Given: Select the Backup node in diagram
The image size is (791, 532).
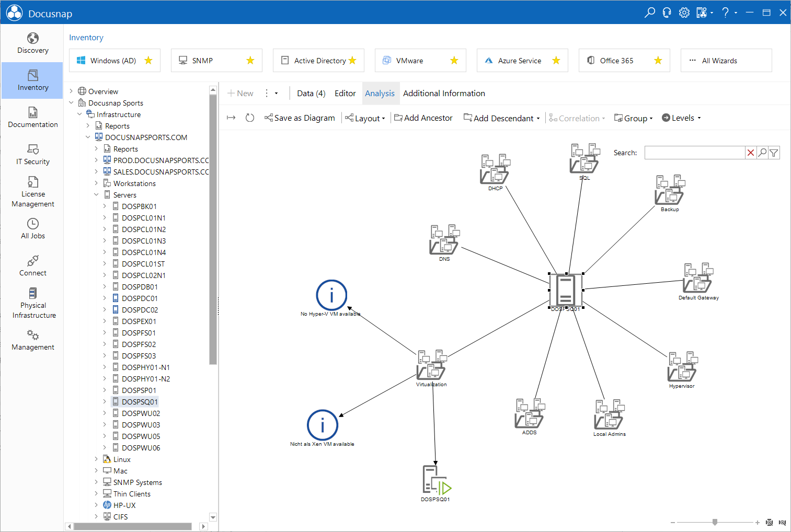Looking at the screenshot, I should [670, 192].
